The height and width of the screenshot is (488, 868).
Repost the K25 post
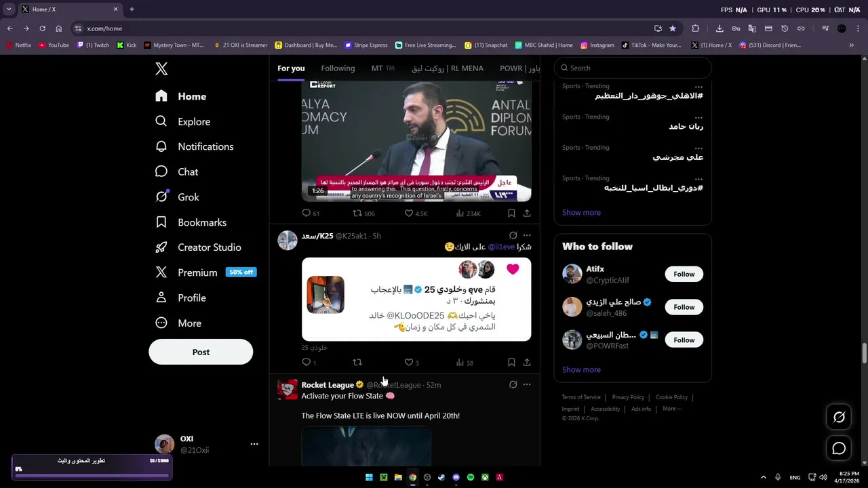[x=357, y=363]
